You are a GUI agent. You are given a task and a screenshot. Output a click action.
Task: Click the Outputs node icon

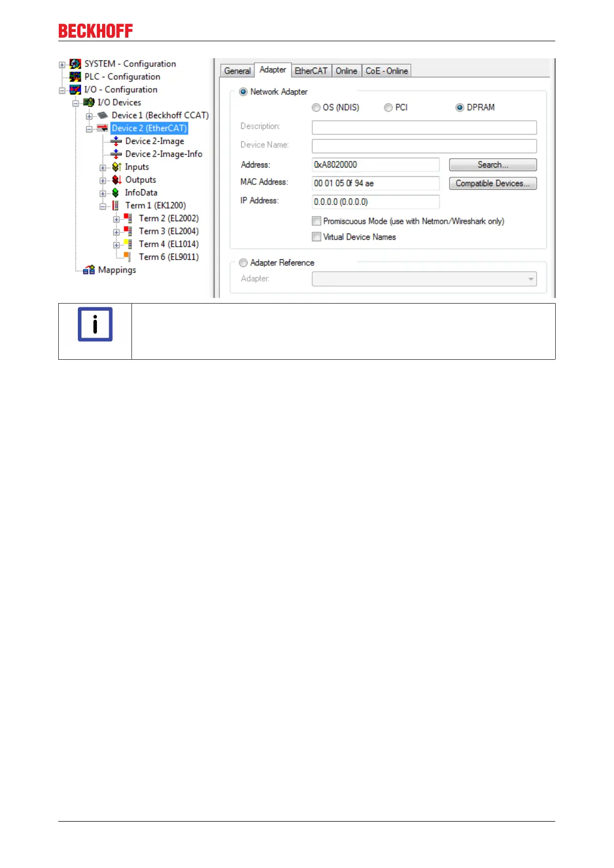point(117,180)
